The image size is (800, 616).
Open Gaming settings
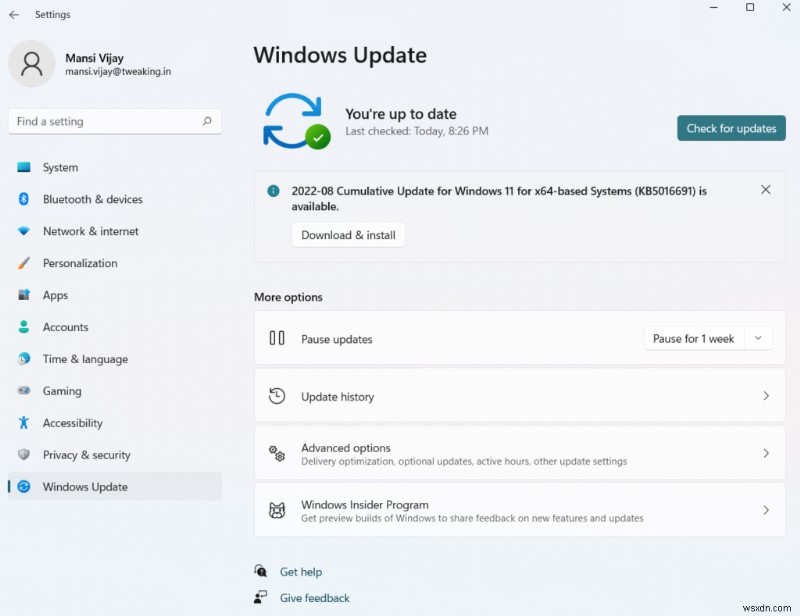point(23,391)
